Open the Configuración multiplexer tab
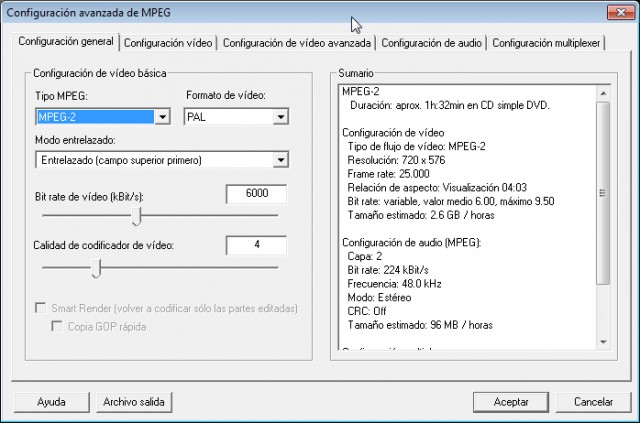This screenshot has width=640, height=423. (546, 43)
